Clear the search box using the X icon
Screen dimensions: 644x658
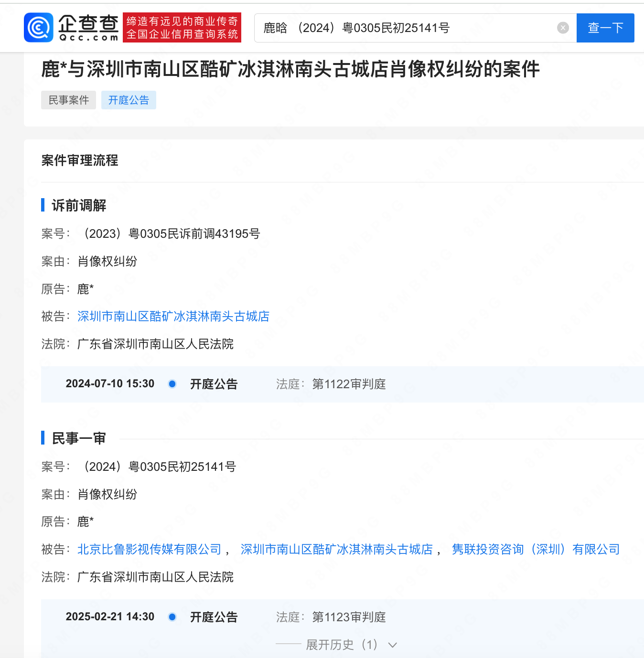coord(563,27)
